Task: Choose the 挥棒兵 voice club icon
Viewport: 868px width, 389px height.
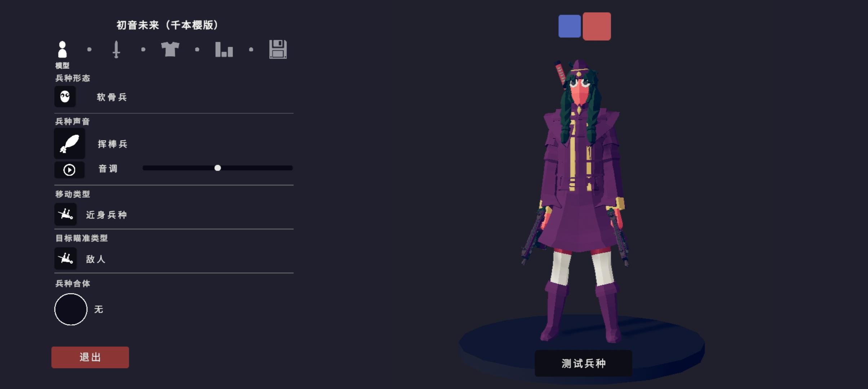Action: pos(70,144)
